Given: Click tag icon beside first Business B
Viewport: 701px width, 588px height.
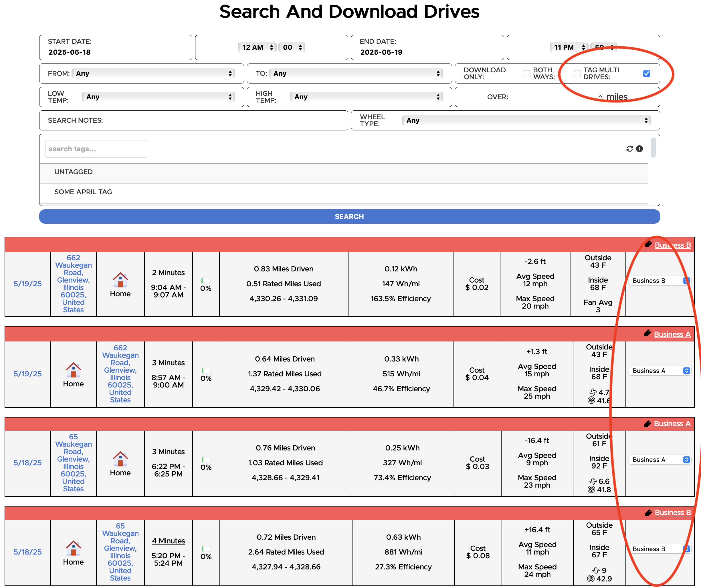Looking at the screenshot, I should (648, 244).
